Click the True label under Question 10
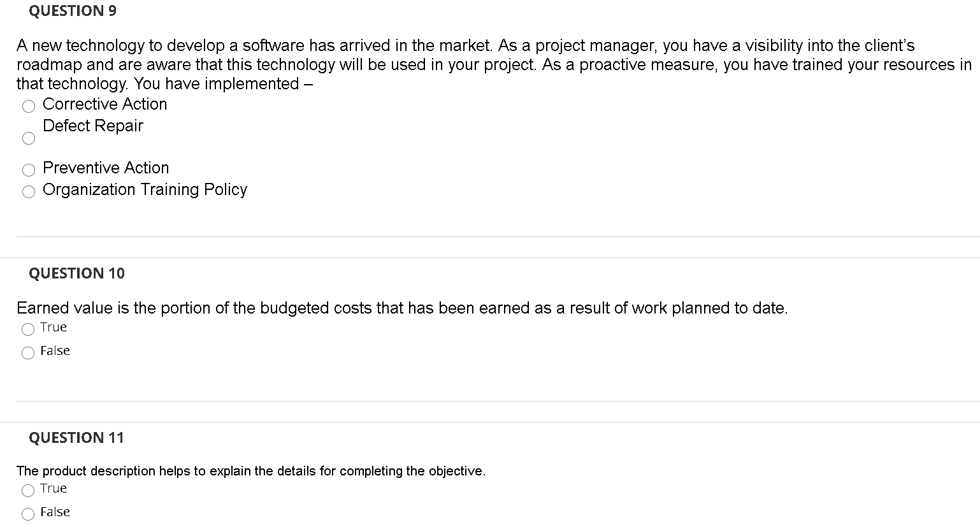This screenshot has width=980, height=527. click(54, 327)
